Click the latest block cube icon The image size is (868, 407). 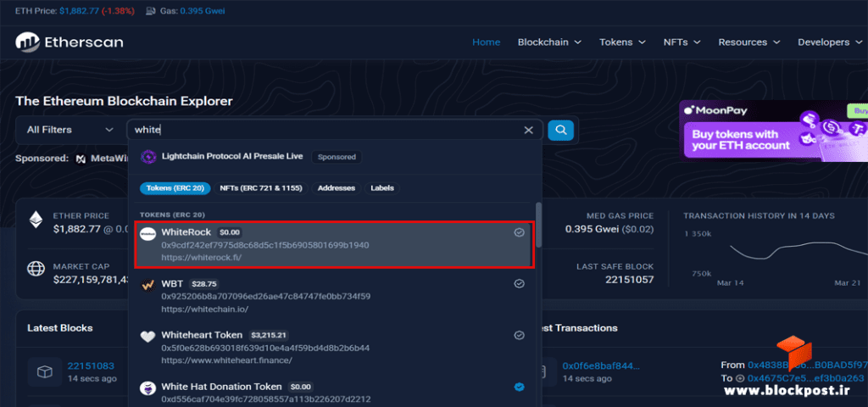click(x=44, y=371)
